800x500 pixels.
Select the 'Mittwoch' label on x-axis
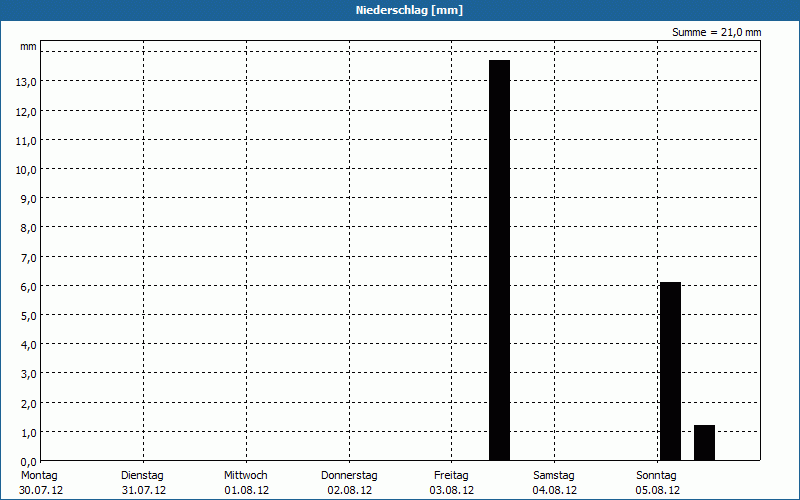(245, 475)
